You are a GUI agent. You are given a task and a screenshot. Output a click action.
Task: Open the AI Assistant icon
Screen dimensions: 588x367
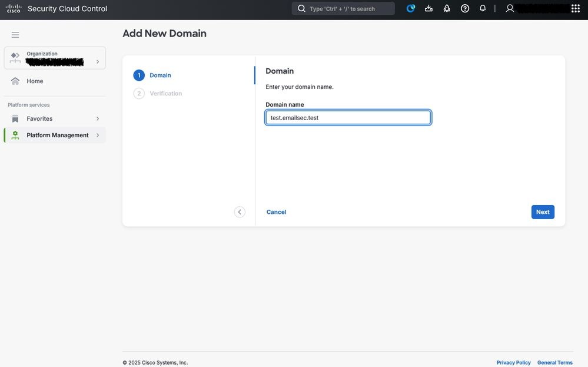[411, 8]
